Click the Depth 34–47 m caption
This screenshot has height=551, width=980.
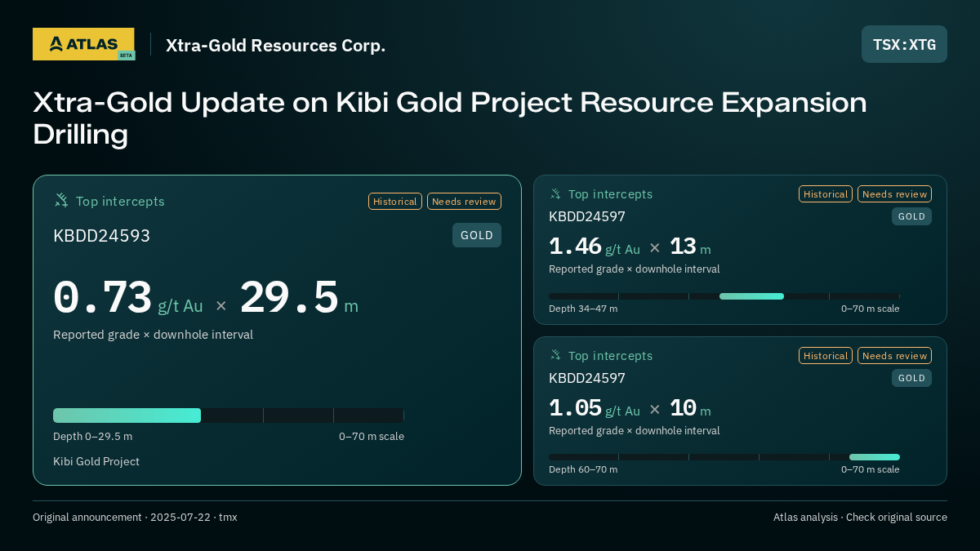point(583,309)
